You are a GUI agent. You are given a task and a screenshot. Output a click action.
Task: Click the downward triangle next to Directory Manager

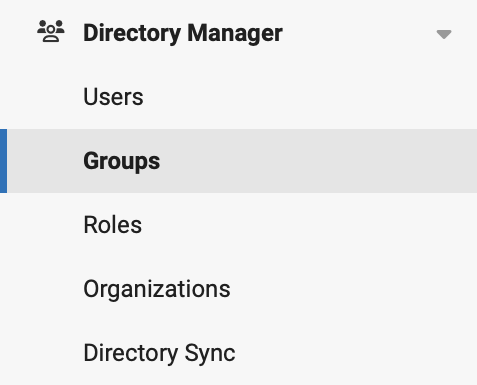point(444,34)
